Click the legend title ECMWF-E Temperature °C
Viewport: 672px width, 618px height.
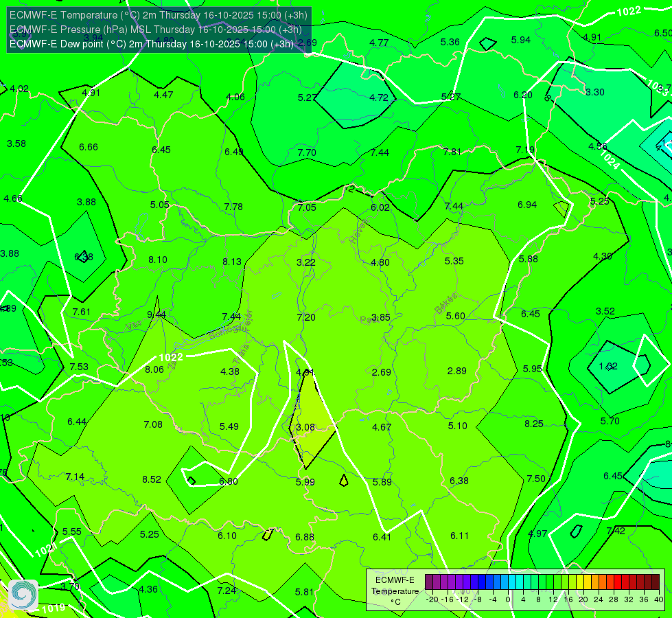click(x=395, y=591)
